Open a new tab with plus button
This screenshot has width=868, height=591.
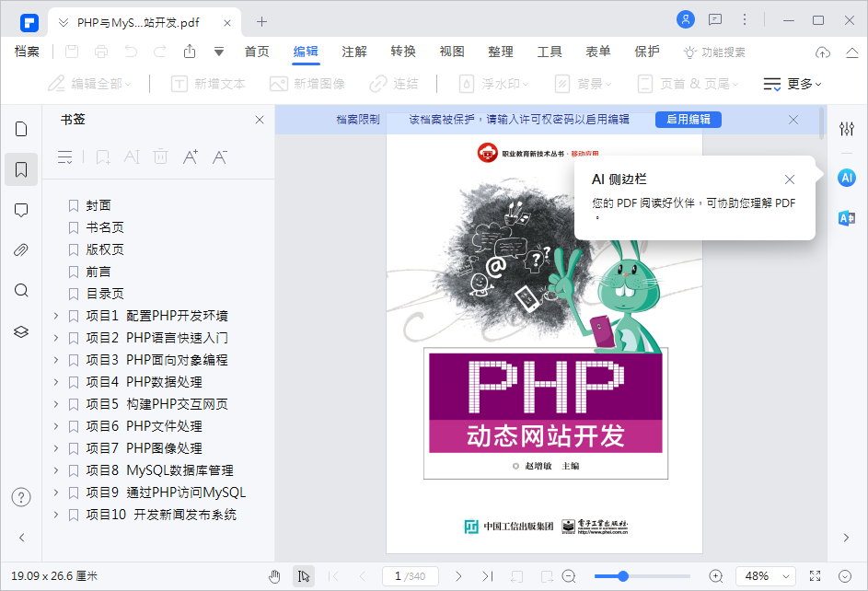261,21
